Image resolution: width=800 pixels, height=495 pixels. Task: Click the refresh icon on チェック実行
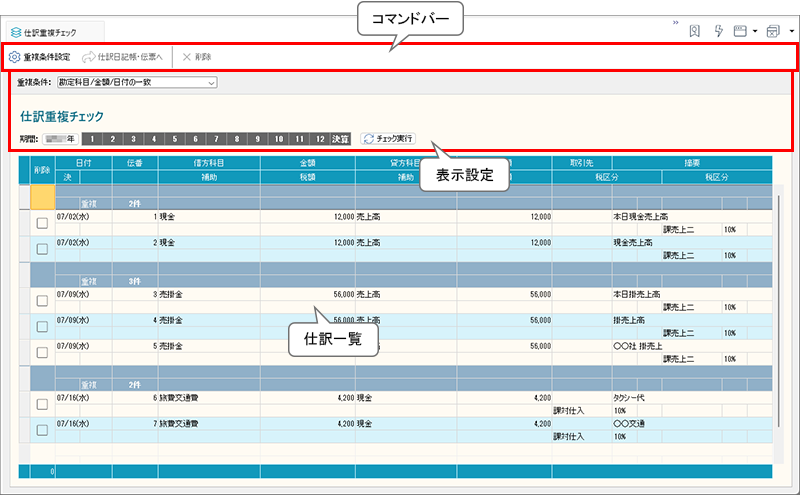click(x=368, y=139)
